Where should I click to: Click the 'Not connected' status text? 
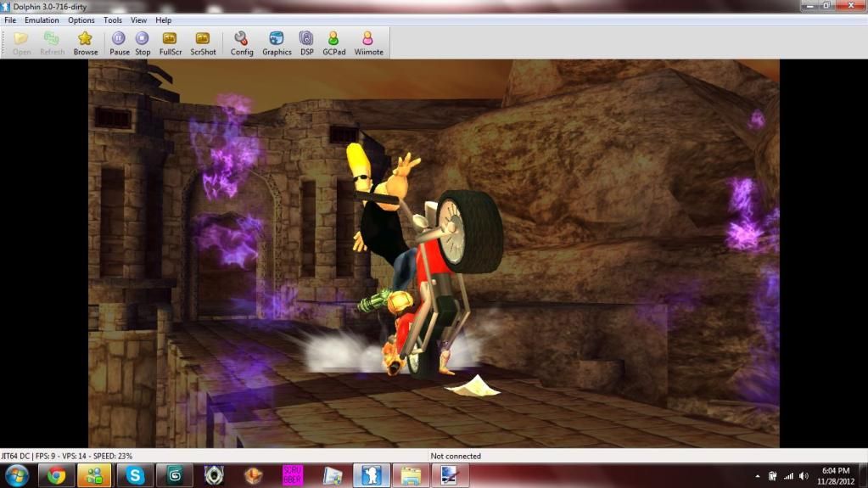(456, 456)
